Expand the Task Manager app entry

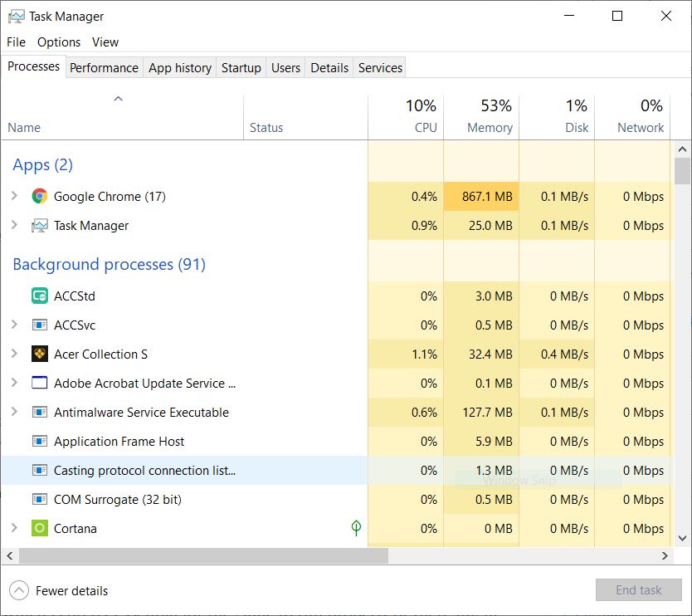14,225
